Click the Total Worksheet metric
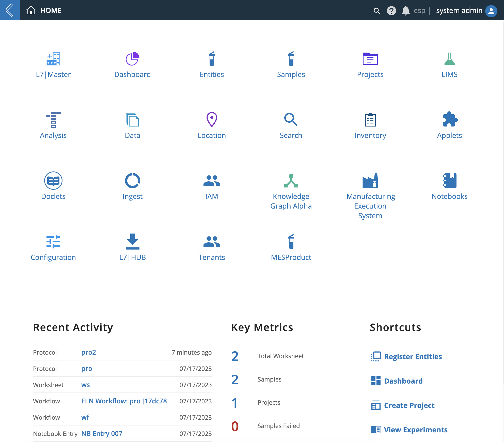This screenshot has height=442, width=504. click(281, 356)
